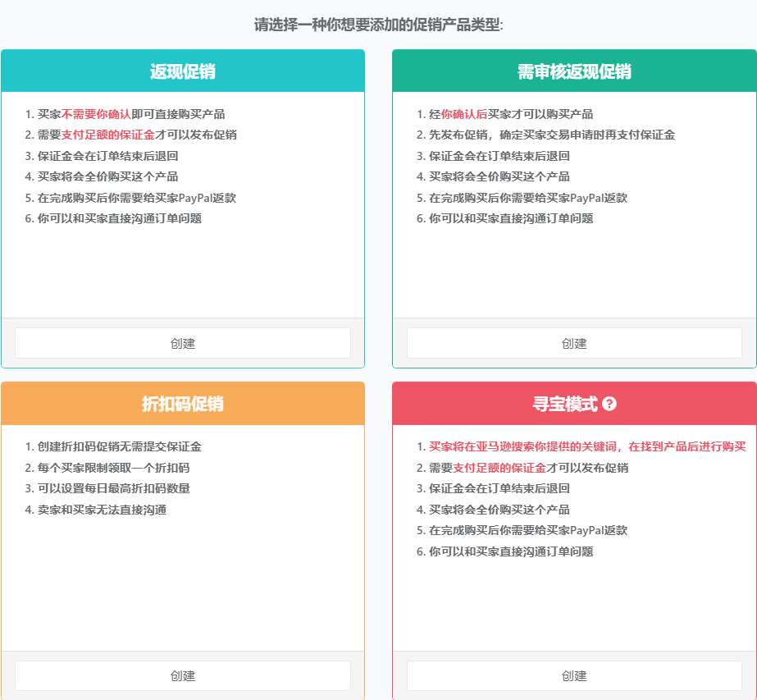Click line 创建折扣码促销无需提交保证金
This screenshot has width=757, height=700.
[119, 446]
